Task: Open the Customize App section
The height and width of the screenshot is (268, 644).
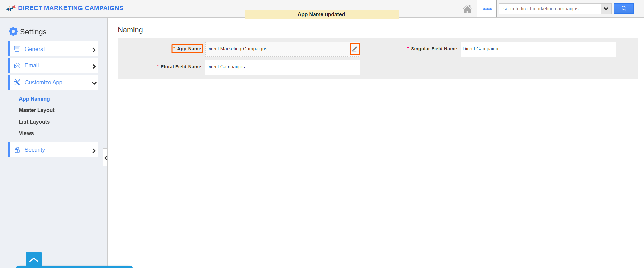Action: [54, 82]
